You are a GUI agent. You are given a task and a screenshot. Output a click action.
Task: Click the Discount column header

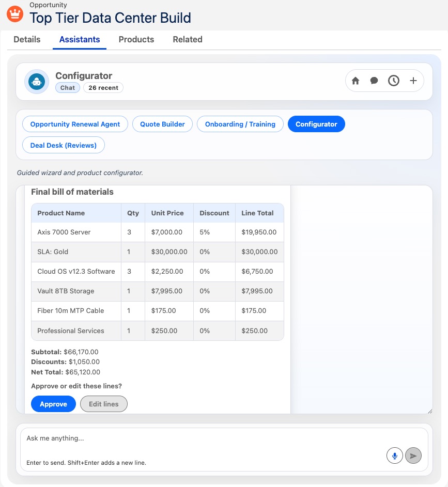coord(214,213)
